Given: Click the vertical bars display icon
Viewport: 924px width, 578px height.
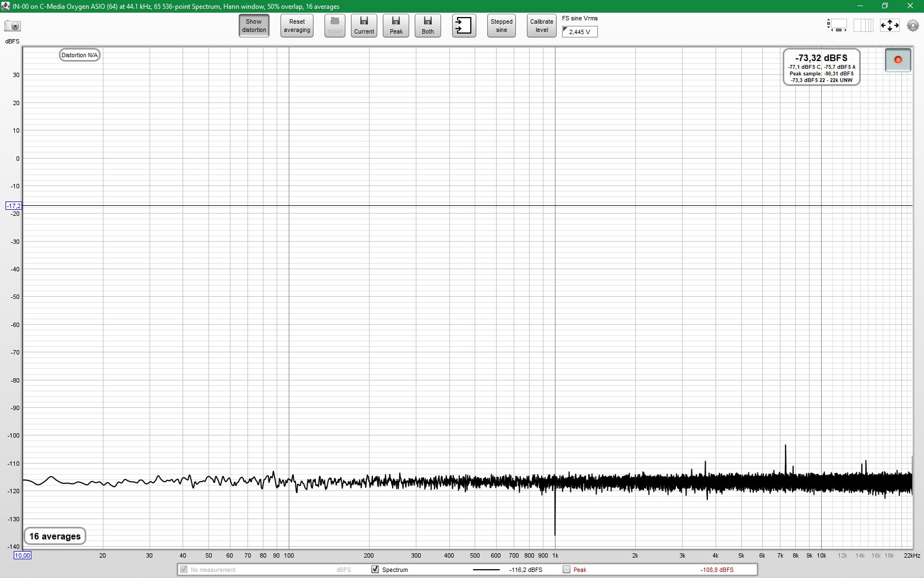Looking at the screenshot, I should coord(864,25).
